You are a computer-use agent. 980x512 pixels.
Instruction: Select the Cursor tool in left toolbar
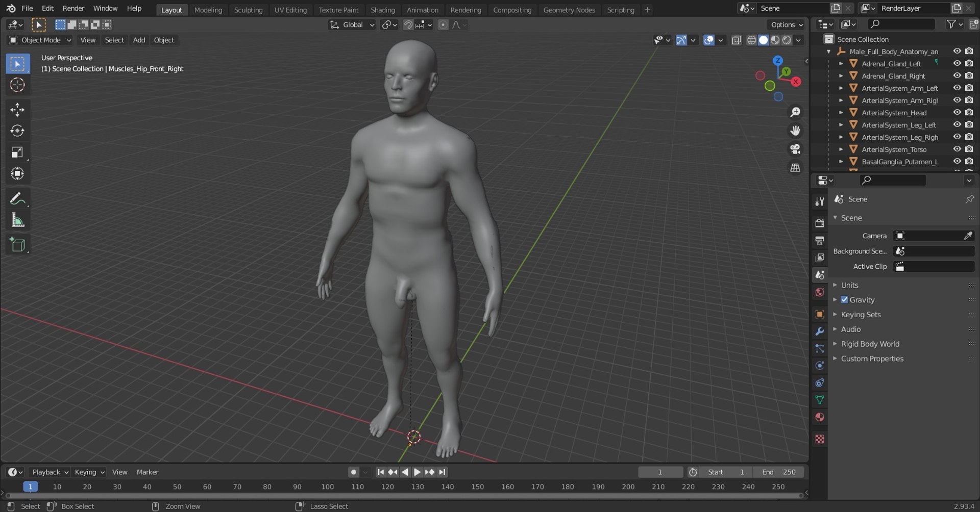pos(17,85)
